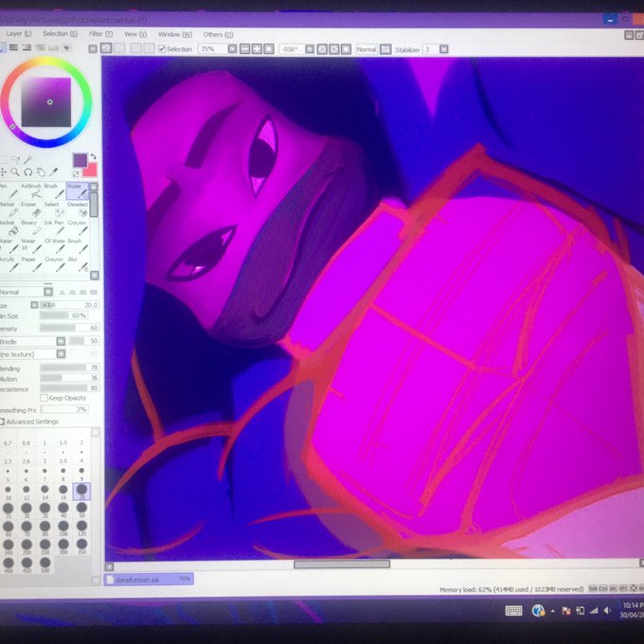Viewport: 644px width, 644px height.
Task: Click the zoom out minus icon
Action: point(244,49)
